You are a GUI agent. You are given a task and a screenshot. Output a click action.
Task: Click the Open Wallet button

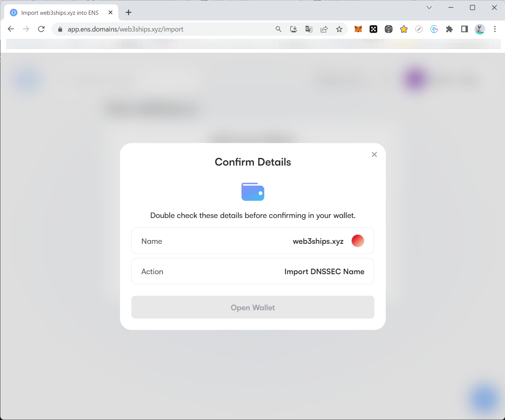click(x=252, y=307)
